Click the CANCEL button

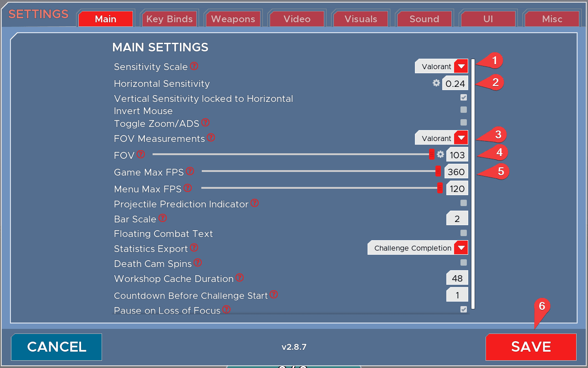pyautogui.click(x=56, y=347)
